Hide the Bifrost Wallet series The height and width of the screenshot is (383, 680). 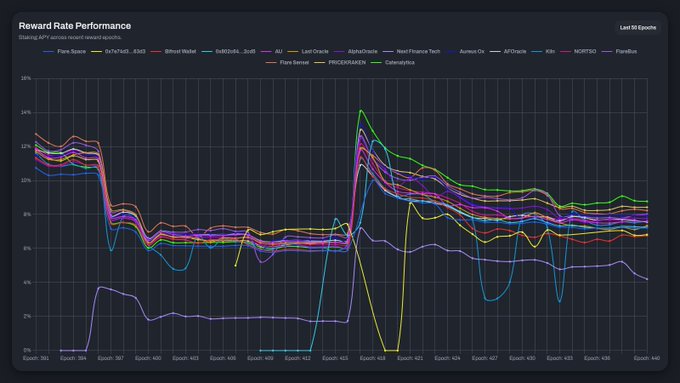(x=173, y=51)
